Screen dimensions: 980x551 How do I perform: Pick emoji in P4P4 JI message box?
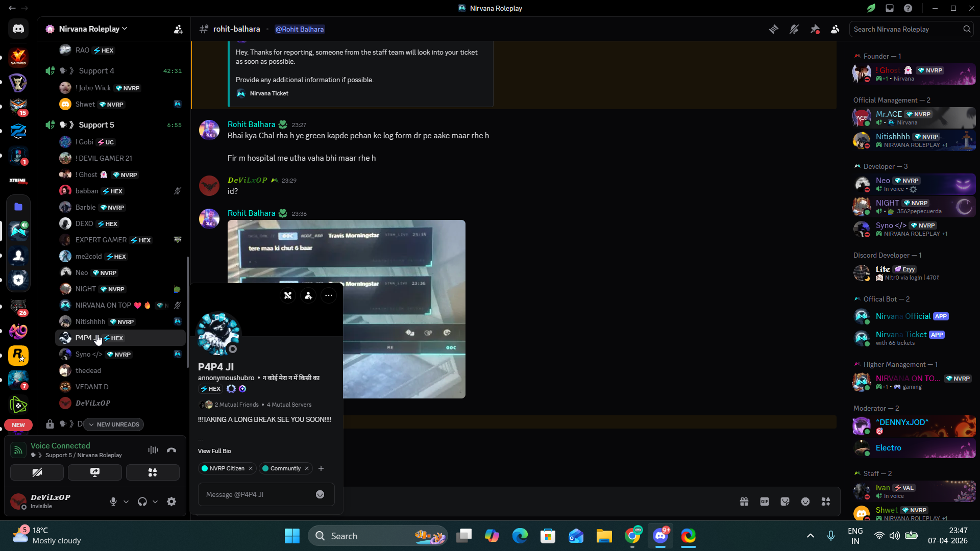(320, 494)
